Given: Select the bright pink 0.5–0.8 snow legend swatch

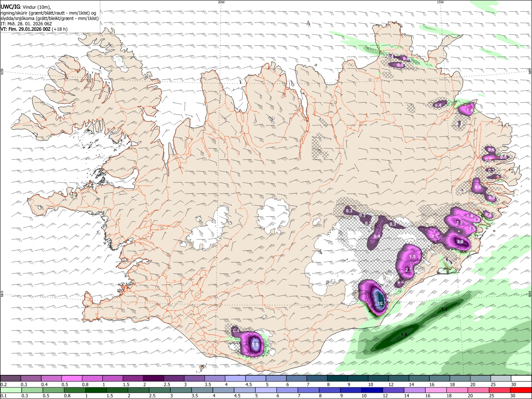Looking at the screenshot, I should click(71, 379).
